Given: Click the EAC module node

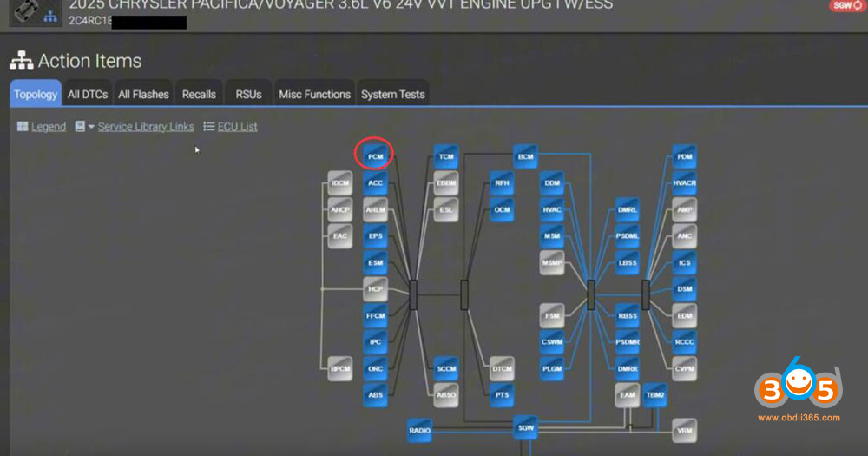Looking at the screenshot, I should 340,236.
